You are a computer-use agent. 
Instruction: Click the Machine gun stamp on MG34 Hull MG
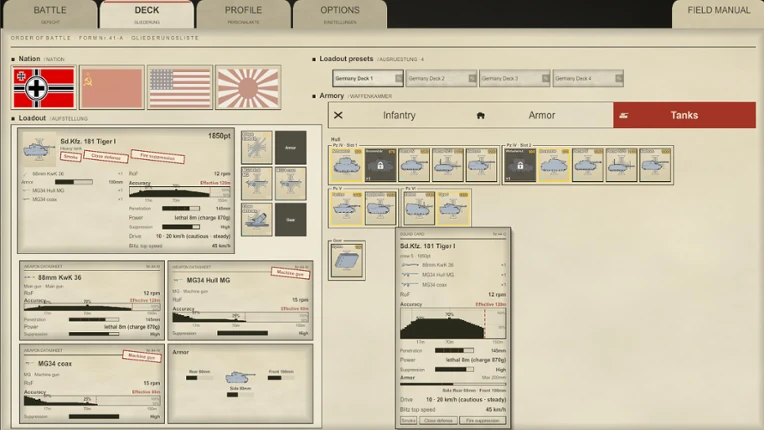290,273
